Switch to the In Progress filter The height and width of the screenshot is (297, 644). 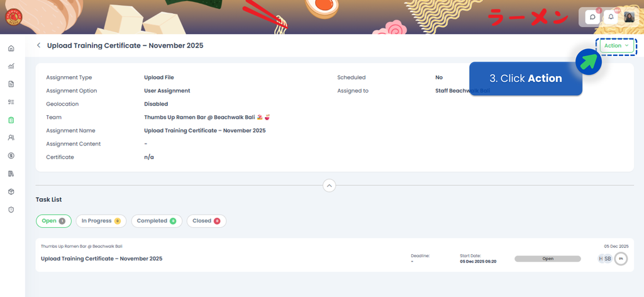pyautogui.click(x=101, y=221)
